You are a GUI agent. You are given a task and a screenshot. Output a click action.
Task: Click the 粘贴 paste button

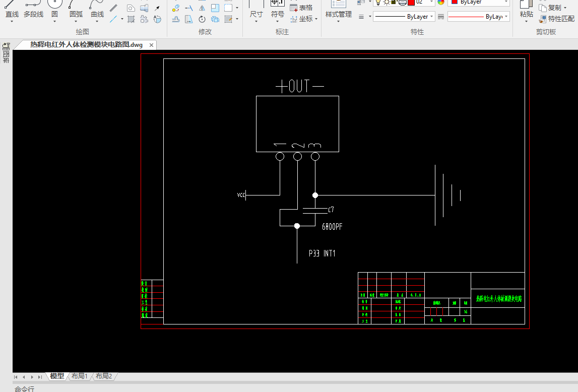[x=526, y=10]
